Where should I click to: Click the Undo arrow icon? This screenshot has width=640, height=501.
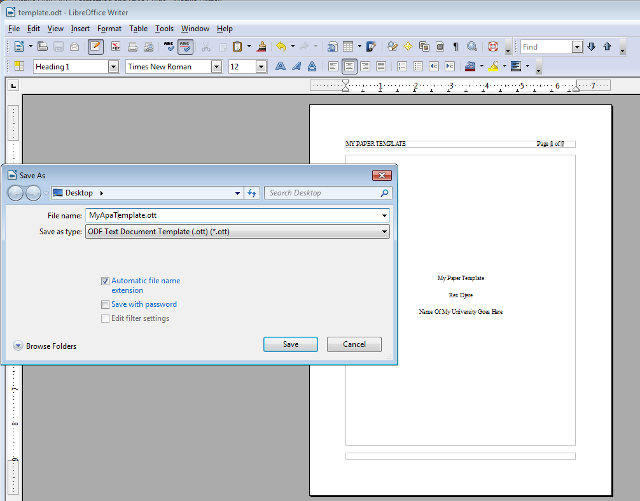[x=281, y=47]
